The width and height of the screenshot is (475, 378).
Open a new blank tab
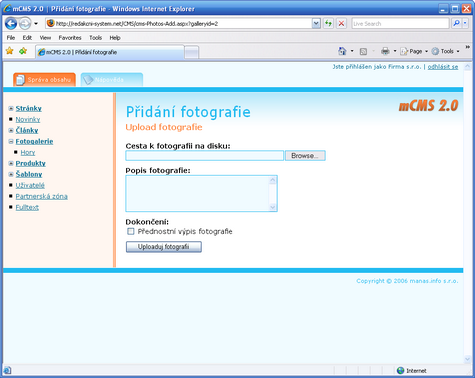(x=192, y=53)
